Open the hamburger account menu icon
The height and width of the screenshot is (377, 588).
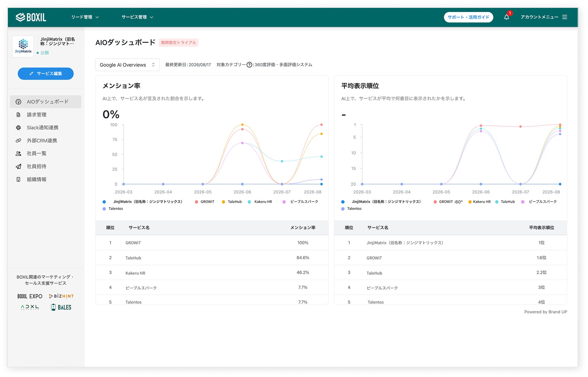[565, 17]
